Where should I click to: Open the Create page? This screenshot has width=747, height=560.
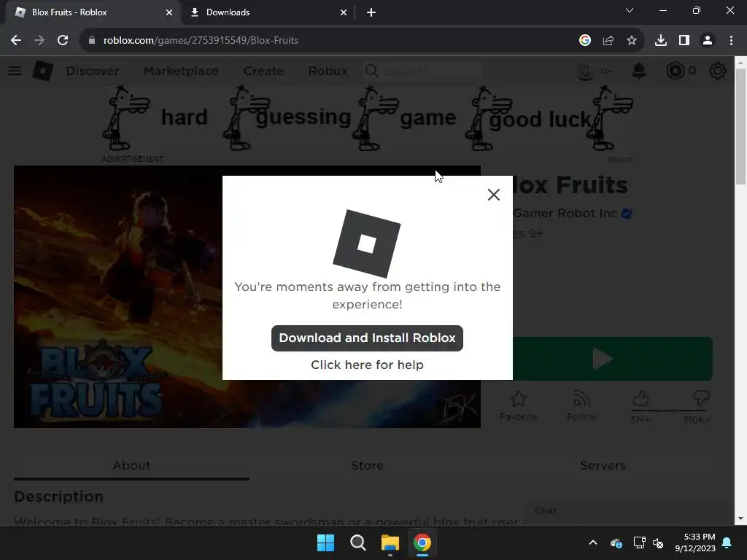263,71
